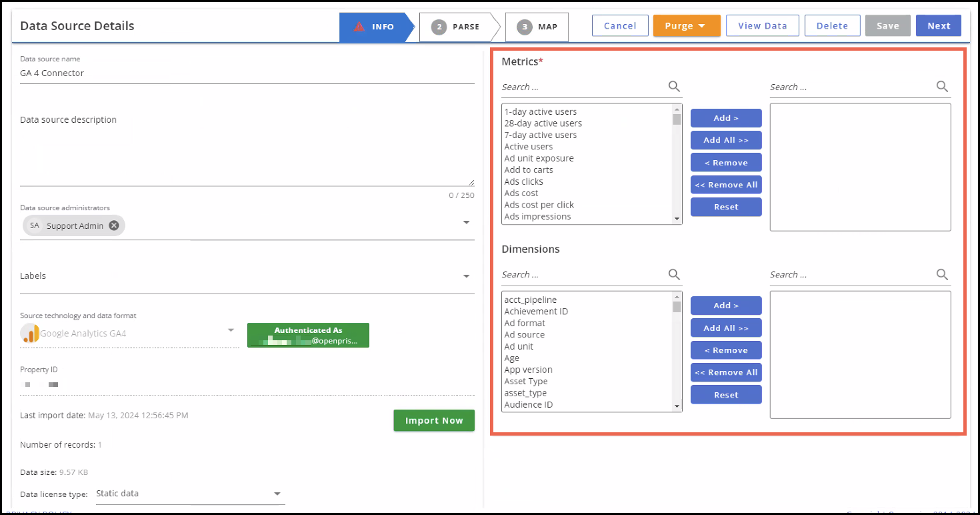The width and height of the screenshot is (980, 515).
Task: Select 'acct_pipeline' dimension
Action: point(530,300)
